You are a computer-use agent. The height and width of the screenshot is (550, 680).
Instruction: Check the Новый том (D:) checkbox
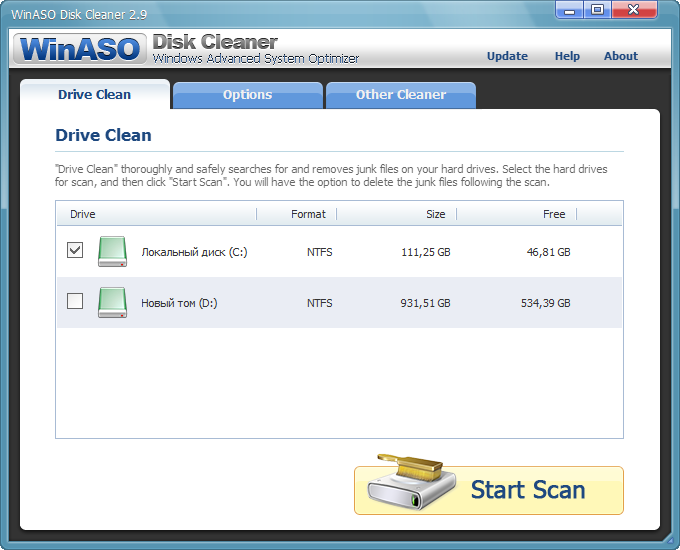coord(75,301)
